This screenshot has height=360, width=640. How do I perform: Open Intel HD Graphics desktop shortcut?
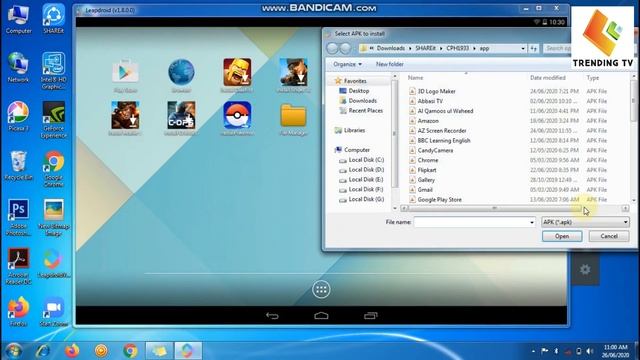click(53, 71)
